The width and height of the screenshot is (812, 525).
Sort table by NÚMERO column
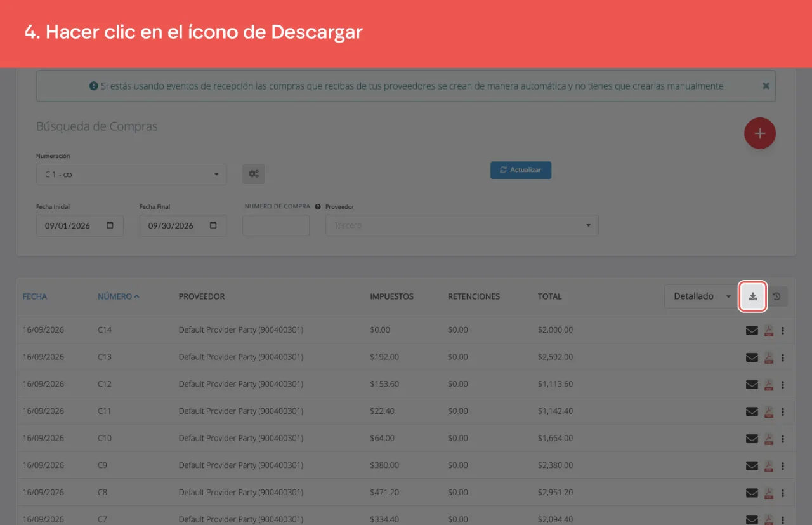pyautogui.click(x=118, y=296)
